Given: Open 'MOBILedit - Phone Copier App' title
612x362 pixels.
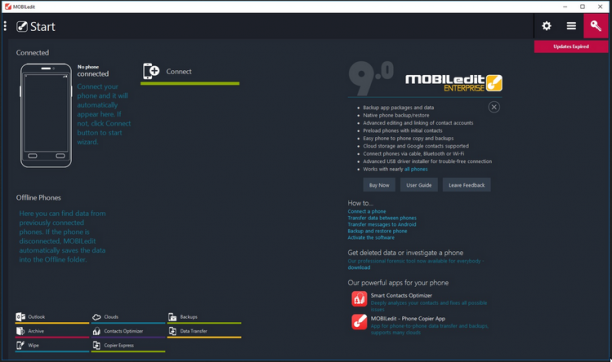Looking at the screenshot, I should 408,319.
